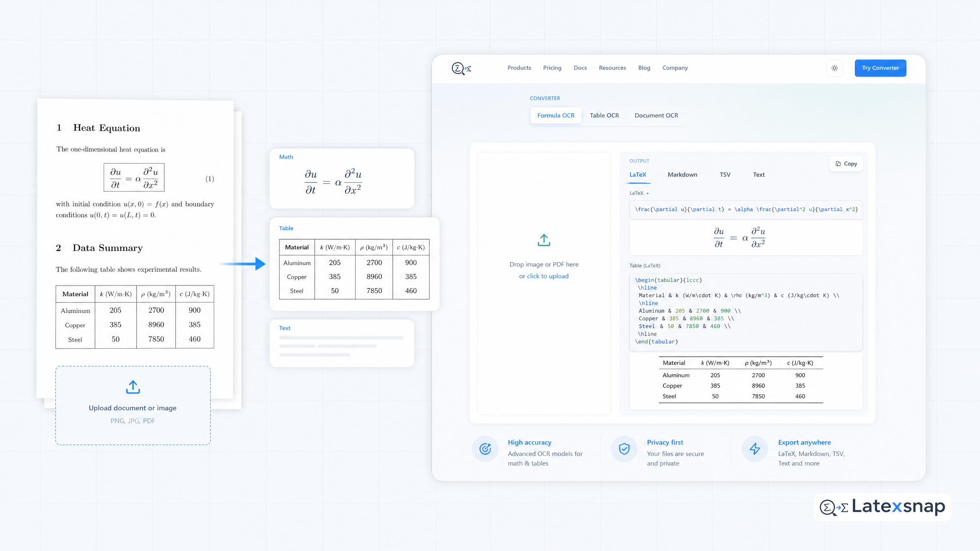Click 'Aluminum' in the rendered output table
This screenshot has width=980, height=551.
point(676,375)
